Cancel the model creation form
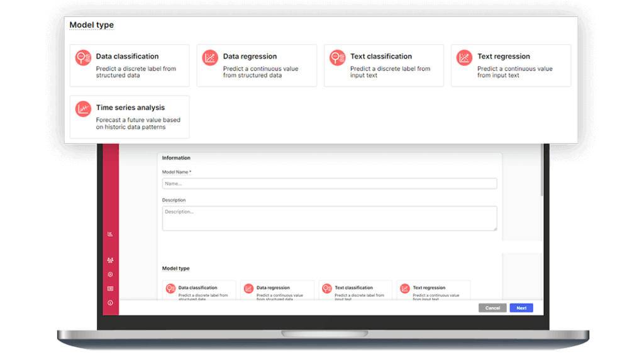 (492, 308)
